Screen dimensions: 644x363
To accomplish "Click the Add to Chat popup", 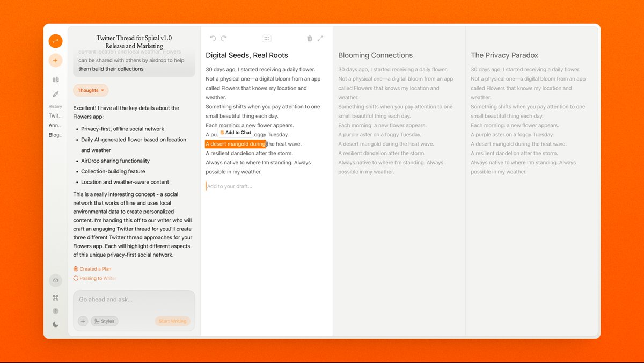I will tap(235, 133).
